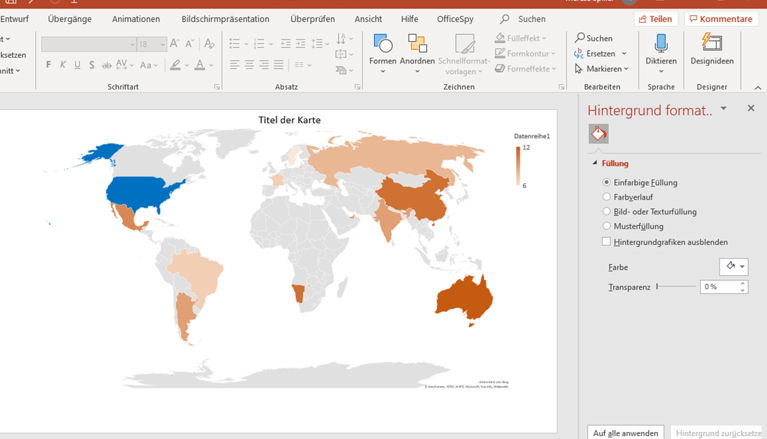Image resolution: width=767 pixels, height=439 pixels.
Task: Open the Absatz dialog launcher
Action: point(357,87)
